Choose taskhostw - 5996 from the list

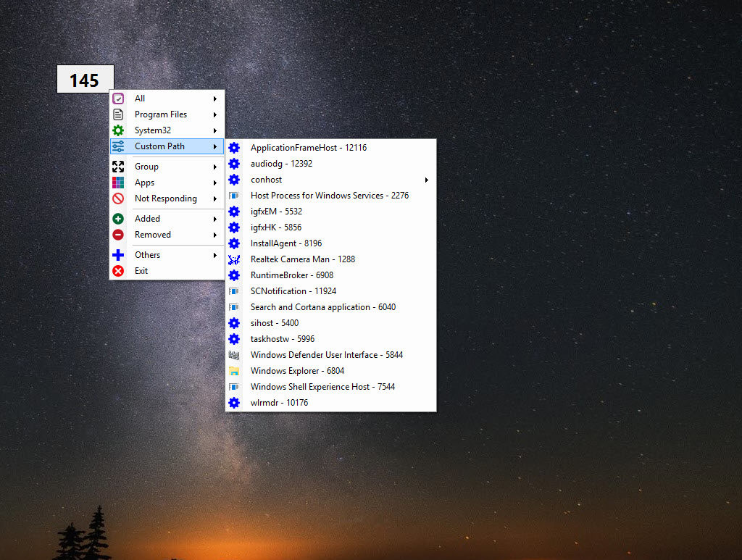[330, 339]
